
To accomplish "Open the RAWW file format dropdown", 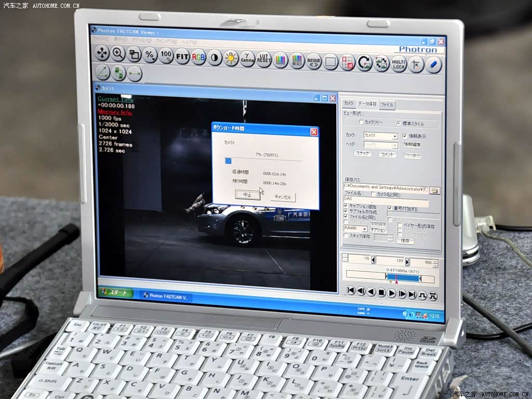I will point(355,229).
